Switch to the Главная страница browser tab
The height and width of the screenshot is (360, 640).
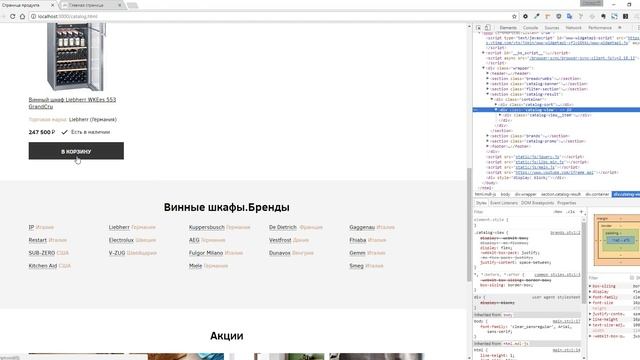tap(91, 5)
